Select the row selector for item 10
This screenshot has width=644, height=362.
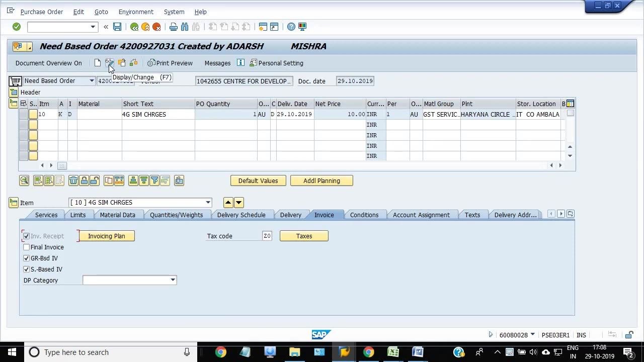tap(24, 114)
